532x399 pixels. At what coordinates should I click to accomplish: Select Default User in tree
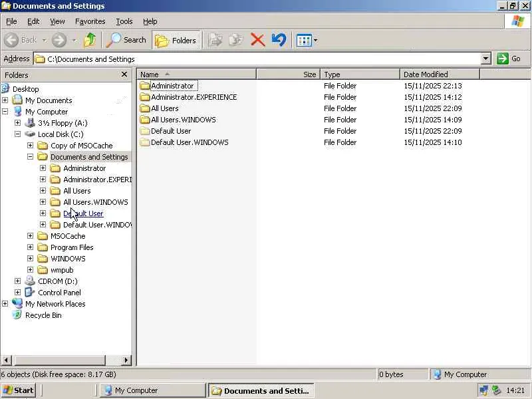pos(83,213)
